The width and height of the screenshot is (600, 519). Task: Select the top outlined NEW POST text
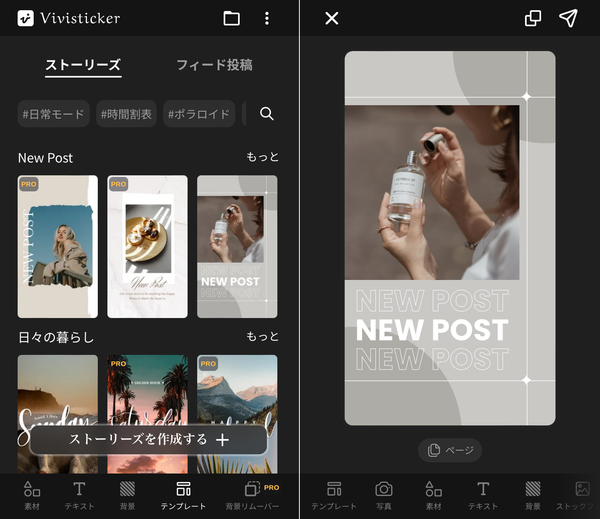coord(432,301)
